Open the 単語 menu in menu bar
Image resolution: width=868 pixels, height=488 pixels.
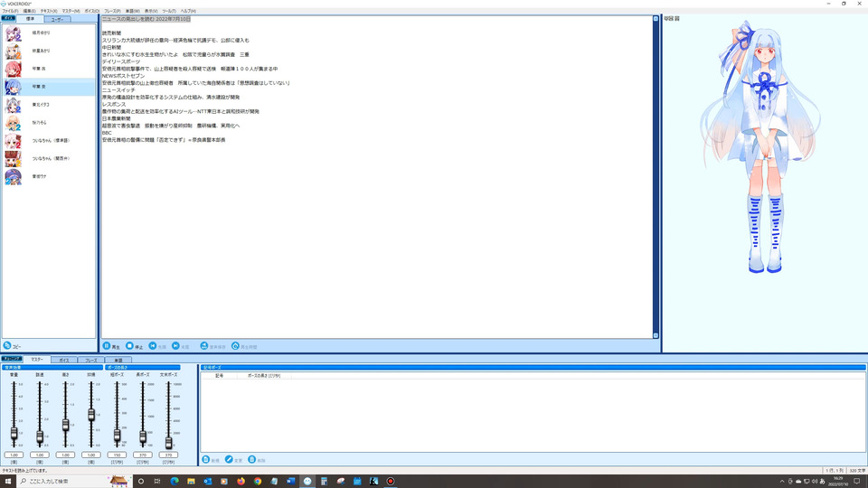pos(133,11)
